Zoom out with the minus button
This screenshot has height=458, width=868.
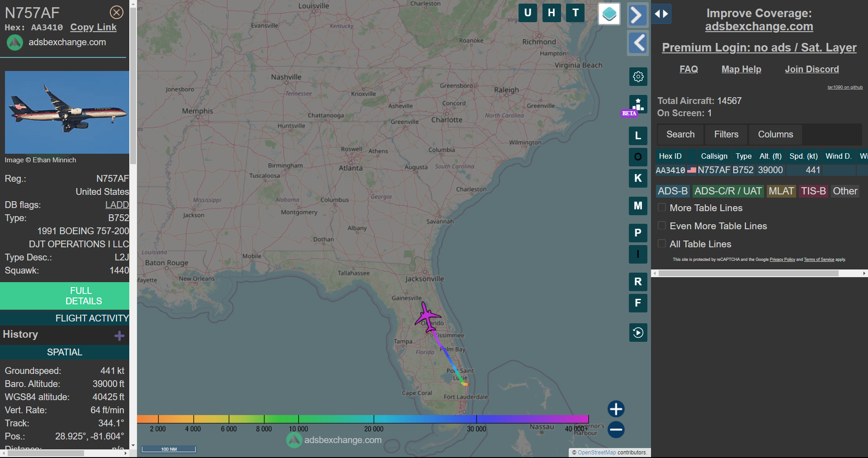tap(616, 430)
